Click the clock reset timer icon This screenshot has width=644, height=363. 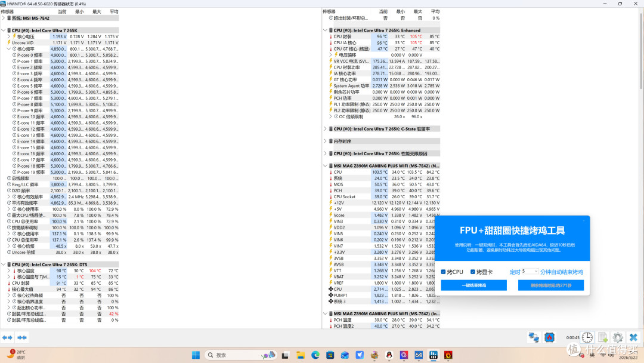[587, 337]
